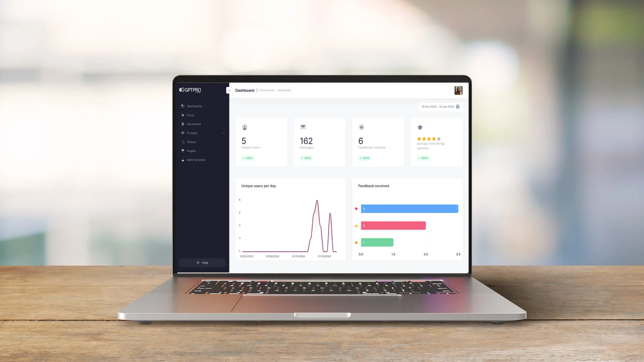Click the user profile avatar icon

pyautogui.click(x=458, y=90)
